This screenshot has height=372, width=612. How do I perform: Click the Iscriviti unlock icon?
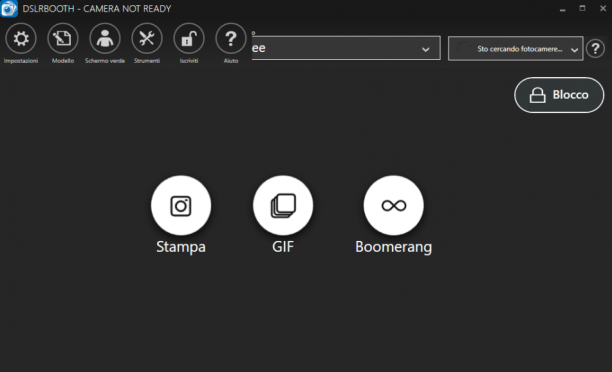[189, 38]
